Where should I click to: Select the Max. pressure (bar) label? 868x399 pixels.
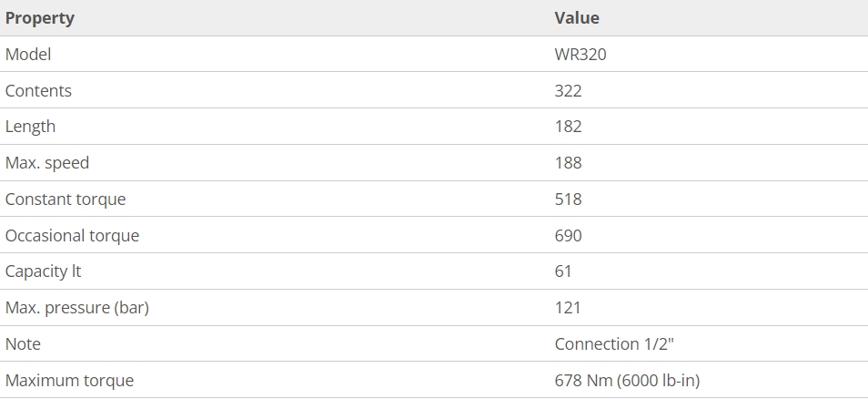(x=76, y=308)
